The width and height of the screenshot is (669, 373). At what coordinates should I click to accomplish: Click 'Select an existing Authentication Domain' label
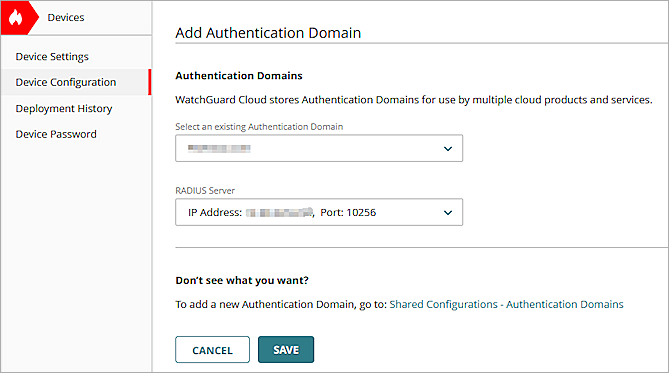[259, 127]
